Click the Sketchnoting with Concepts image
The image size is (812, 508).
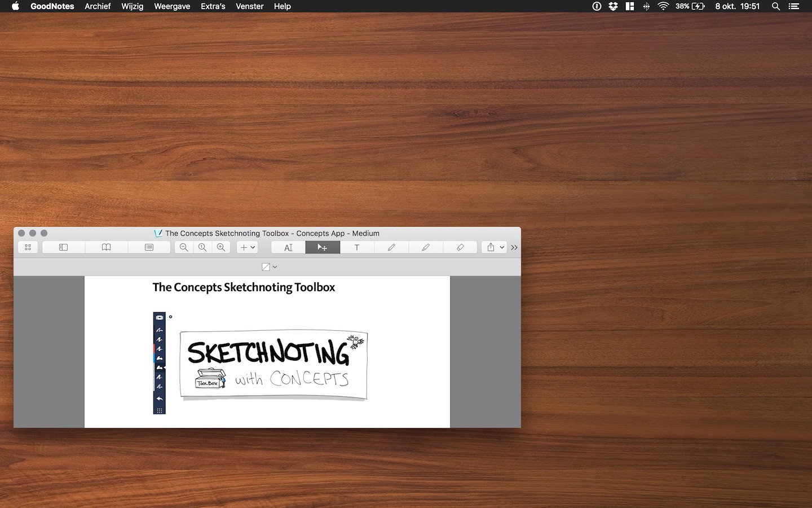click(x=274, y=366)
